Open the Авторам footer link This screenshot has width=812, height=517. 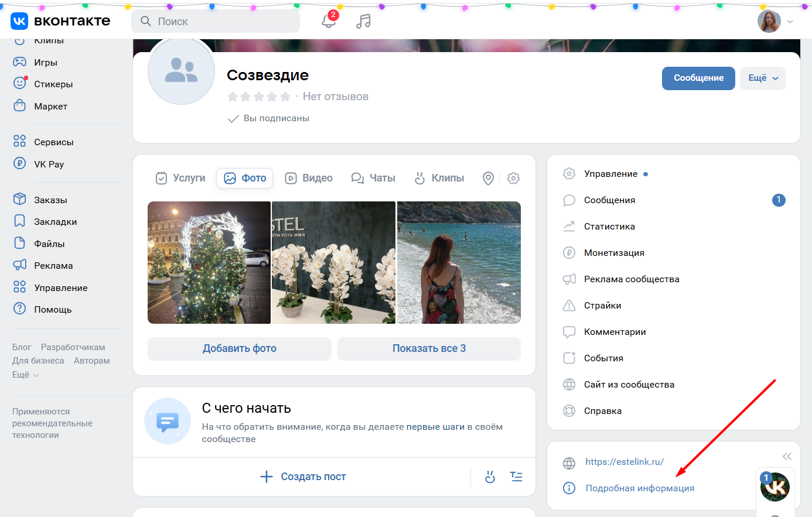pyautogui.click(x=92, y=361)
